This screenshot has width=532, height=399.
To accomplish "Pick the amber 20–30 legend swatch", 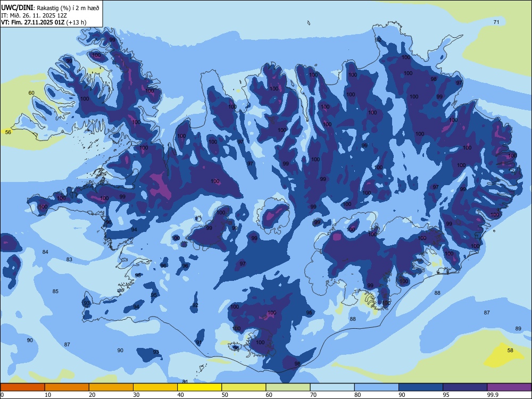I will click(x=111, y=387).
